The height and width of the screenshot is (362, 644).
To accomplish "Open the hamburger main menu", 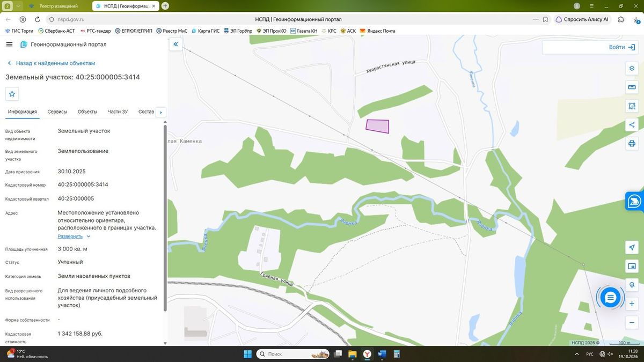I will pyautogui.click(x=9, y=45).
